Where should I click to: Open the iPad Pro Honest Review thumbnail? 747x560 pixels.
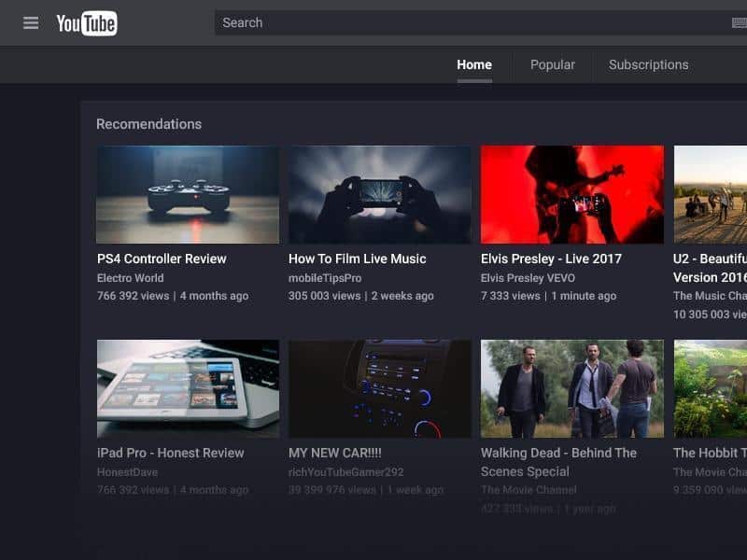click(x=188, y=388)
